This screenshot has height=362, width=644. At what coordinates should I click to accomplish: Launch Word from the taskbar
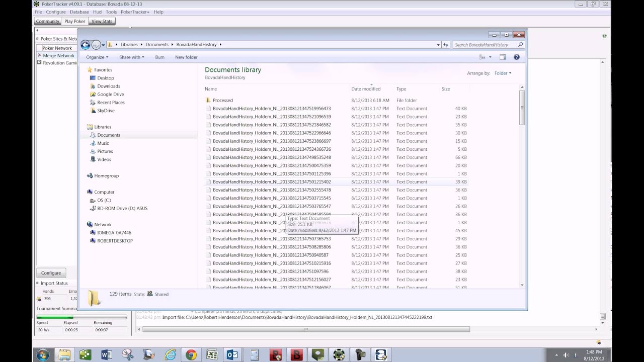(106, 355)
